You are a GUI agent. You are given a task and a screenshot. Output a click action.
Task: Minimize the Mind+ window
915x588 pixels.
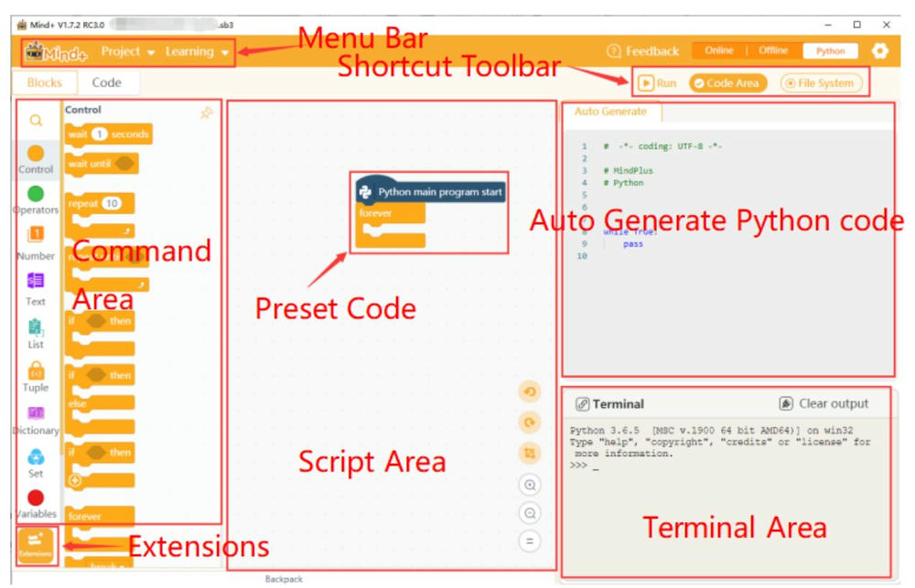click(x=828, y=25)
